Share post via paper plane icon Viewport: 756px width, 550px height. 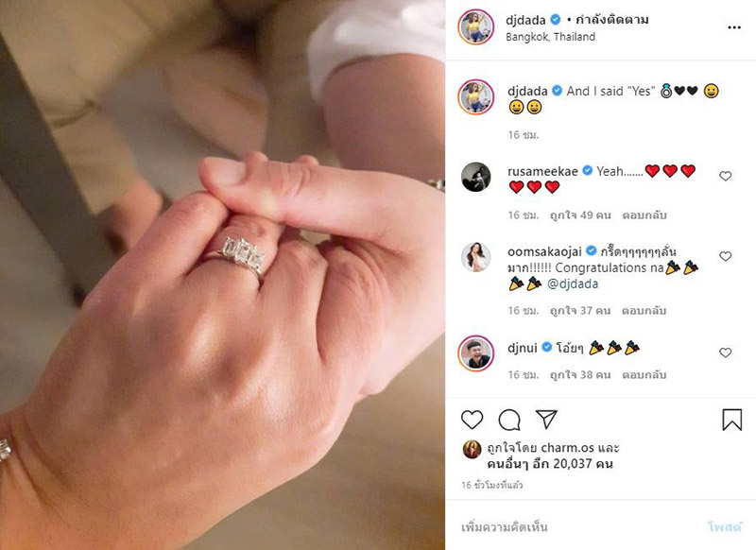pyautogui.click(x=546, y=420)
